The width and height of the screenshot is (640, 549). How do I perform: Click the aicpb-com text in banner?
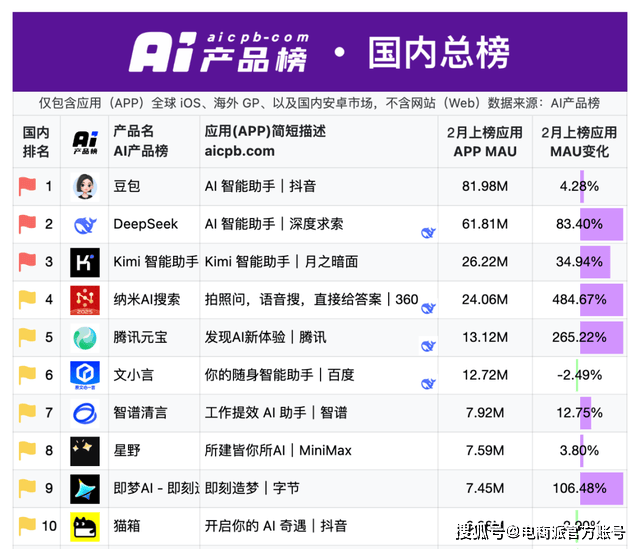point(258,38)
